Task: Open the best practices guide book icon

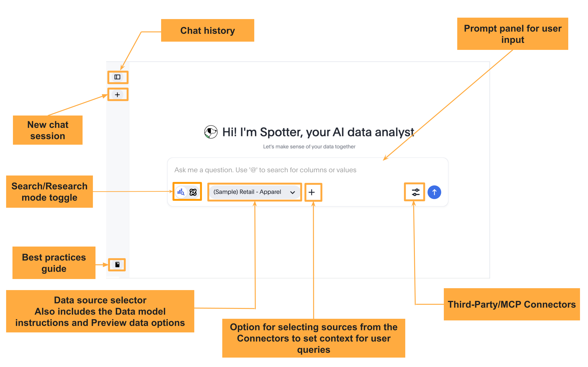Action: (x=117, y=265)
